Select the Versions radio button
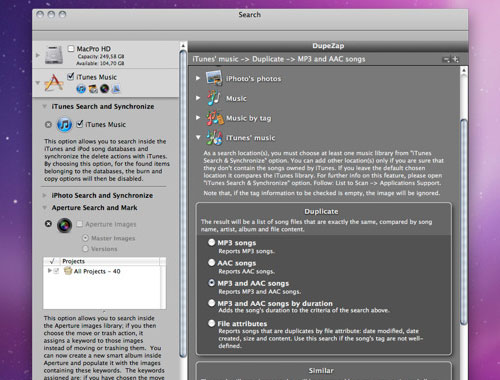This screenshot has width=500, height=380. coord(86,249)
